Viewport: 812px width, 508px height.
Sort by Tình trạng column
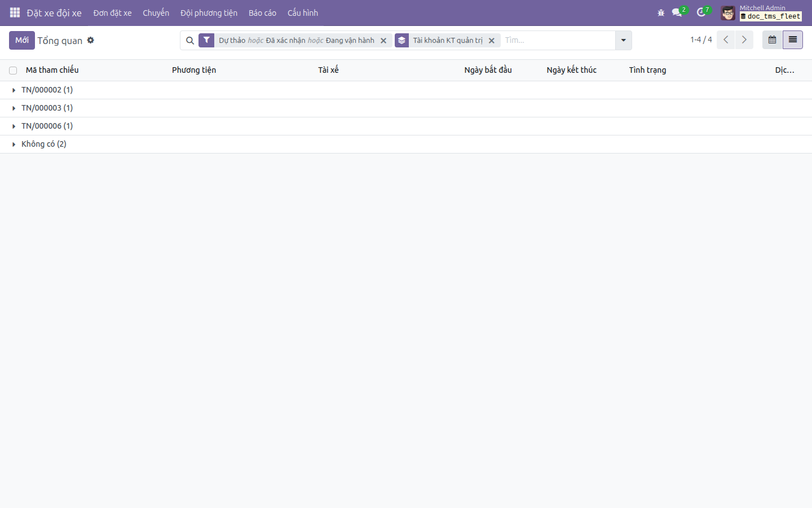click(647, 70)
